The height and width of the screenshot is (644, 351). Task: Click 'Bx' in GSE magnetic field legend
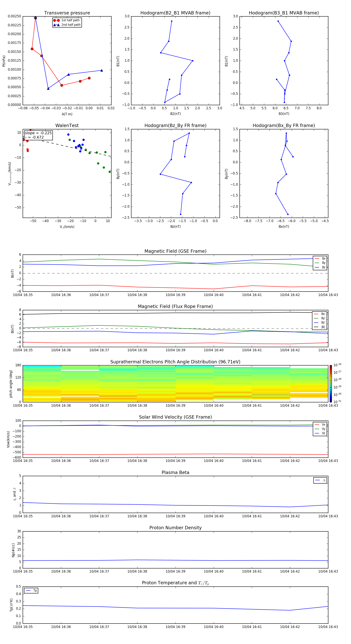[320, 259]
